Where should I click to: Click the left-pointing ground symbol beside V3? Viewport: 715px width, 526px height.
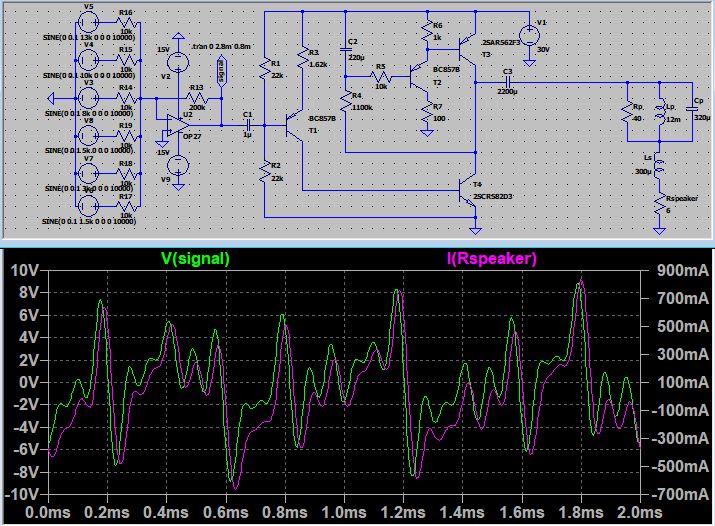(51, 98)
